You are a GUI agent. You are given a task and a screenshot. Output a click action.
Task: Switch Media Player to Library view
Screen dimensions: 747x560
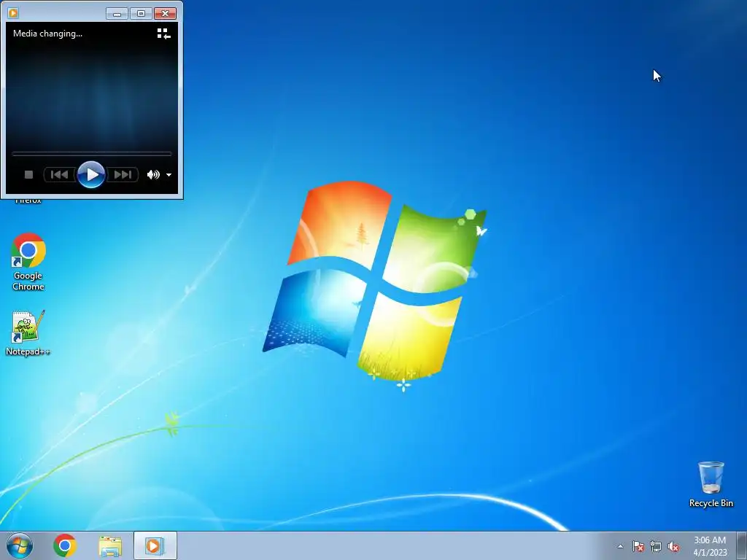coord(163,34)
